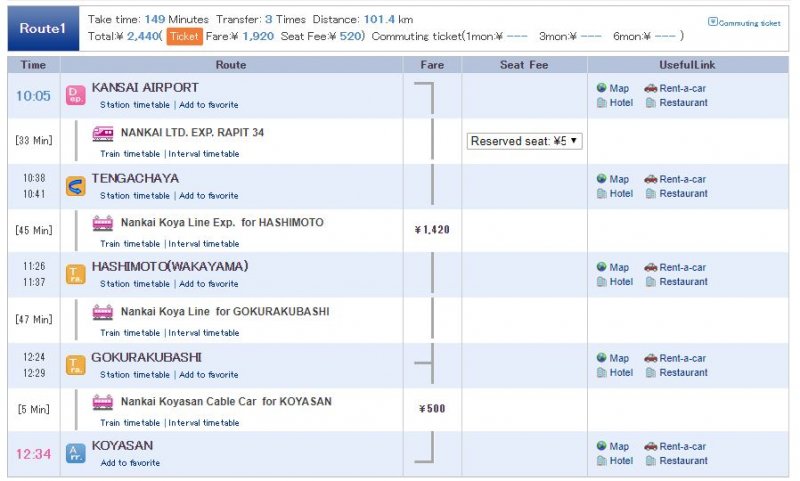The image size is (800, 481).
Task: Click the transfer icon beside HASHIMOTO(WAKAYAMA)
Action: (76, 274)
